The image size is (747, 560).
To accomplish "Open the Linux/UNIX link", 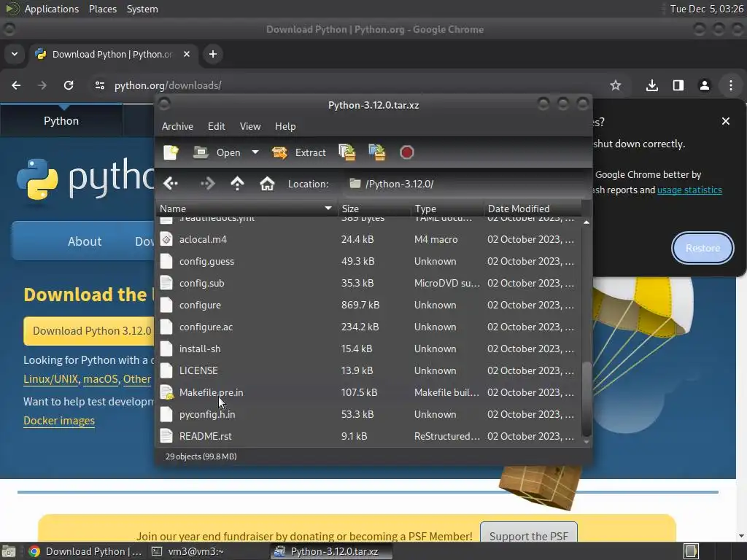I will tap(50, 379).
